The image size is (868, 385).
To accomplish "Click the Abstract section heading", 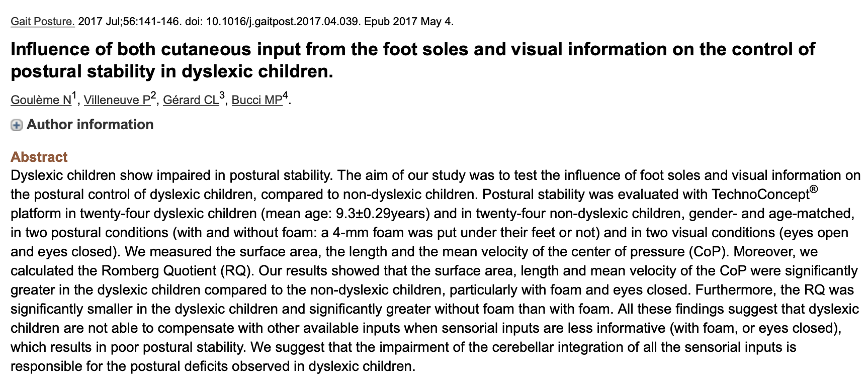I will coord(39,157).
